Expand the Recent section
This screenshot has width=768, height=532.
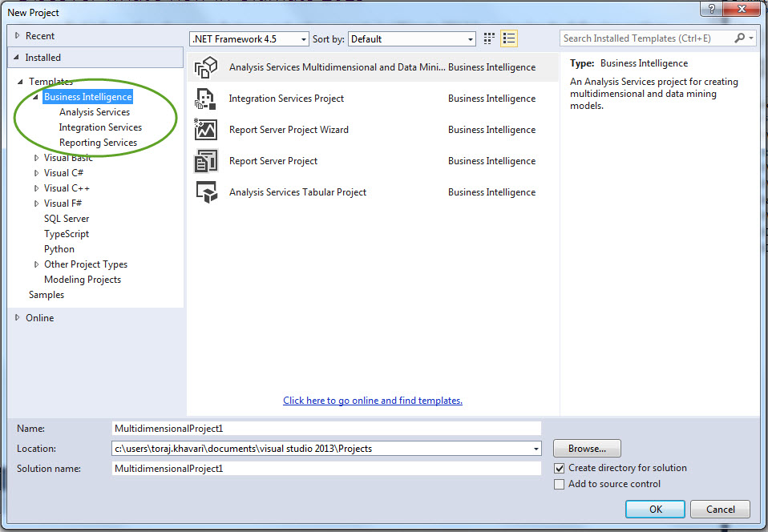(17, 36)
